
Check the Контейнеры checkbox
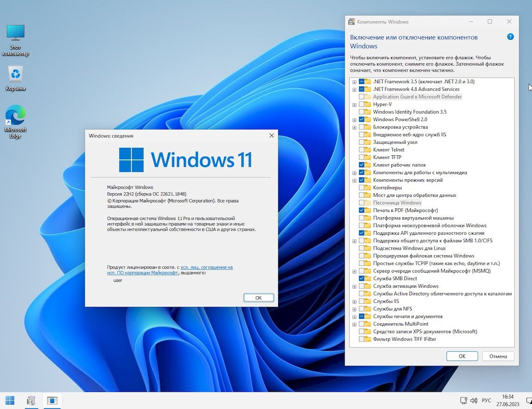point(361,188)
